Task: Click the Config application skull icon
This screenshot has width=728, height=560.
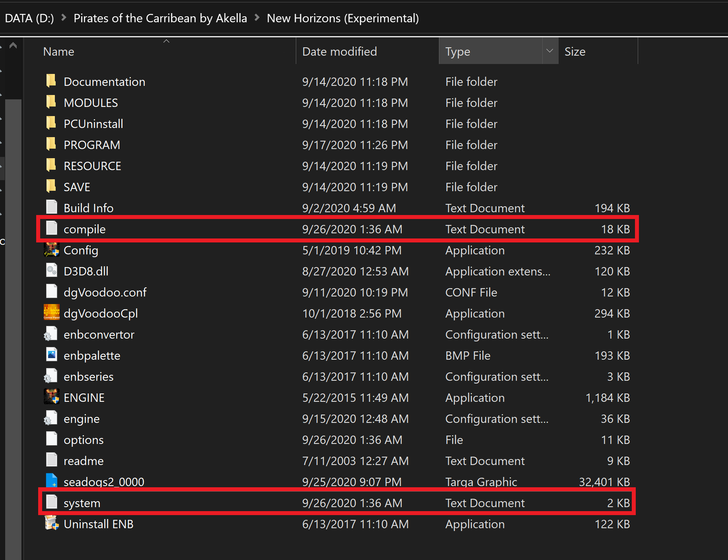Action: click(51, 250)
